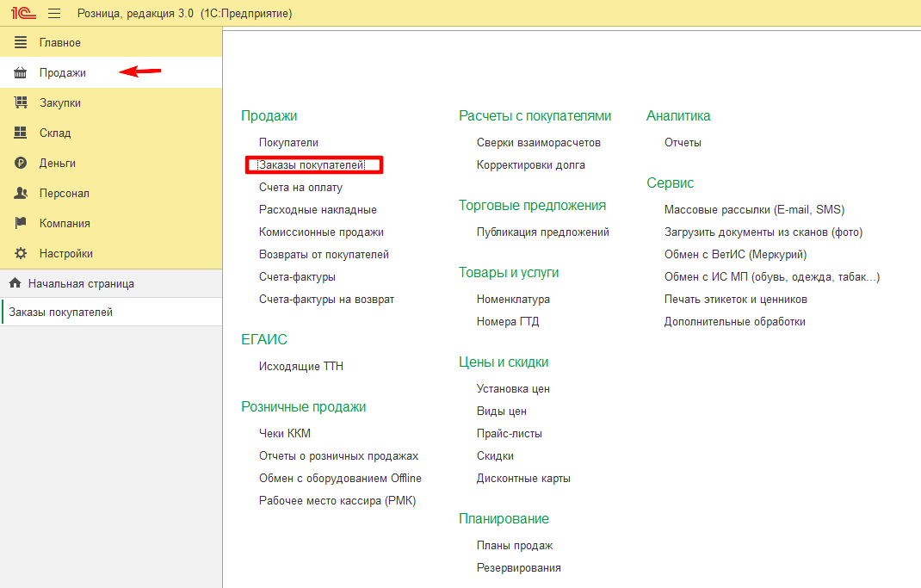Open Загрузить документы из сканов (фото)
Screen dimensions: 921x588
763,232
